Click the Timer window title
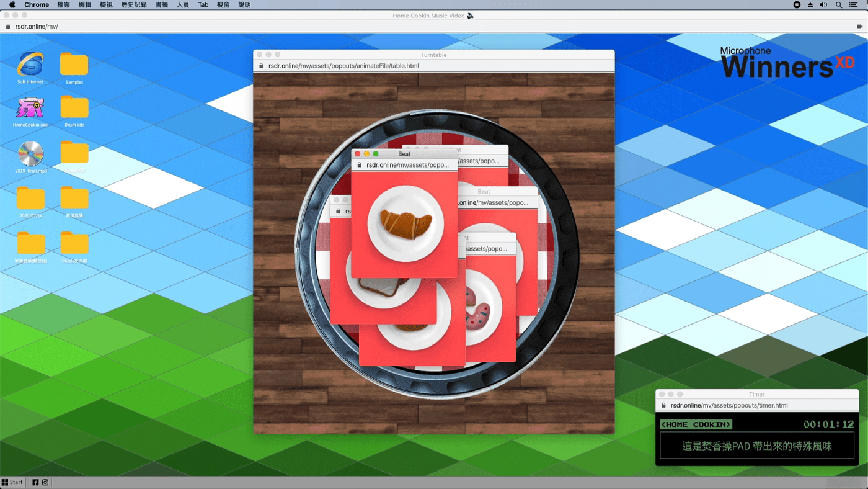 pos(757,394)
